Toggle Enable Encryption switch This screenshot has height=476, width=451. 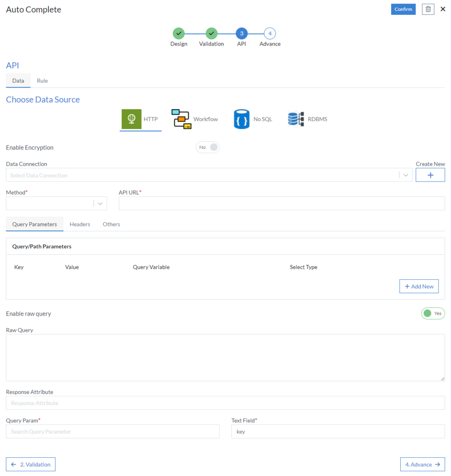coord(207,147)
